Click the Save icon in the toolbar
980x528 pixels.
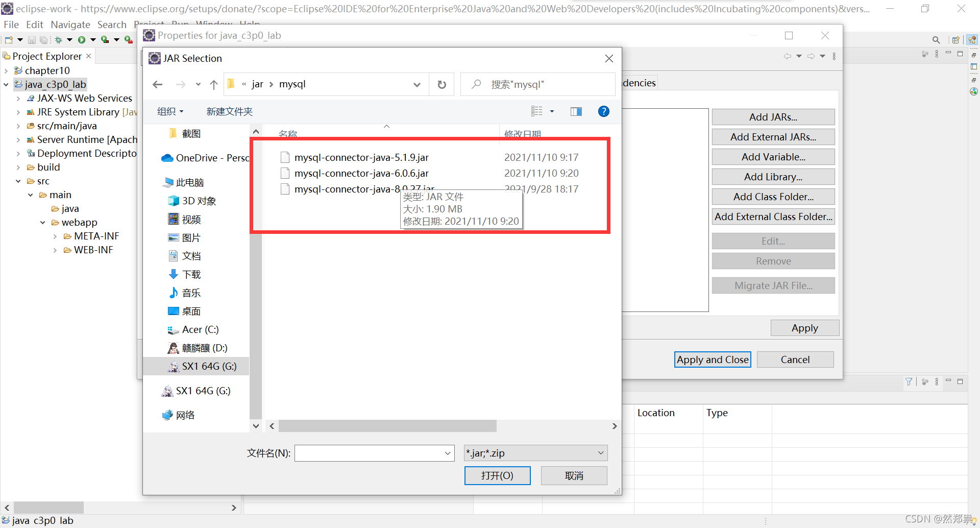click(x=32, y=40)
